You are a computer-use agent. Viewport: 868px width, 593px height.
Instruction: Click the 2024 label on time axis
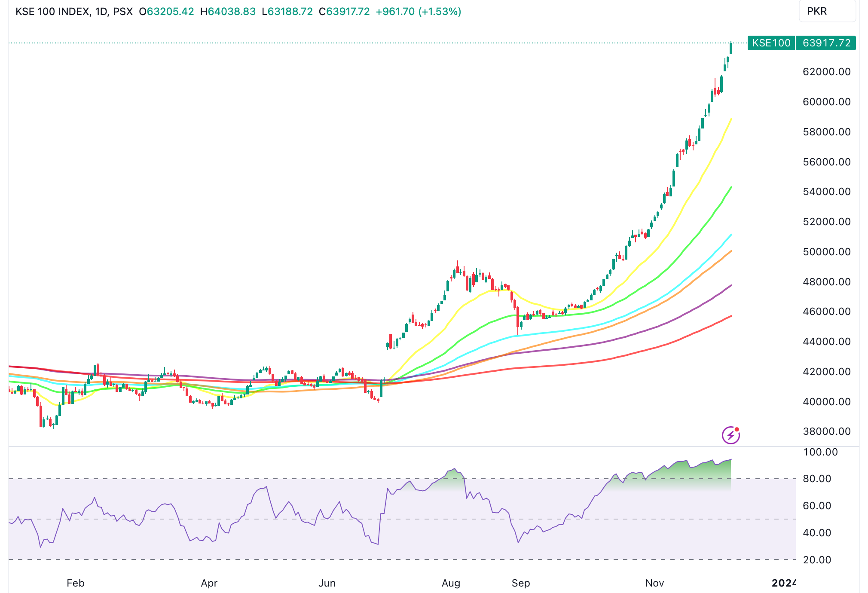784,583
